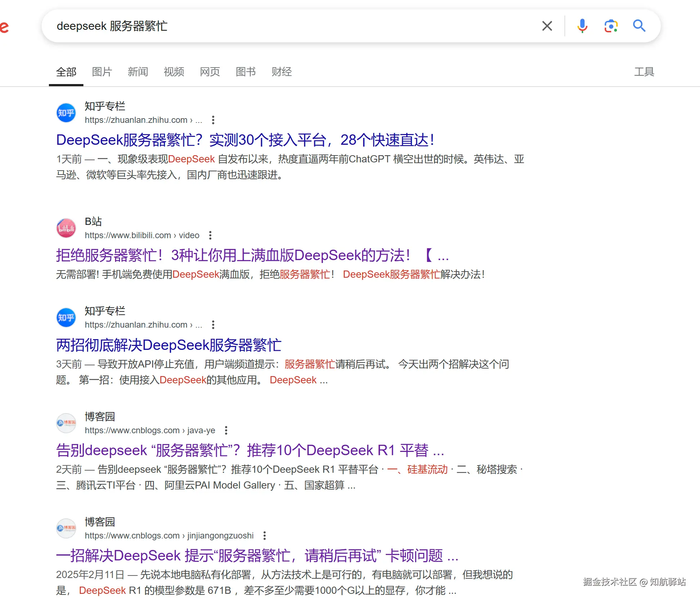Open options menu next to jinjiangongzuoshi URL
Viewport: 700px width, 601px height.
tap(265, 536)
